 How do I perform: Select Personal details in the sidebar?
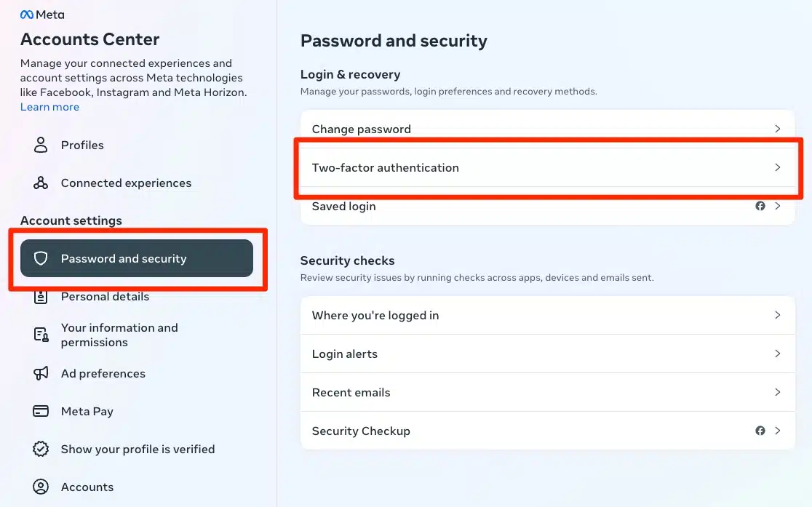(x=105, y=296)
